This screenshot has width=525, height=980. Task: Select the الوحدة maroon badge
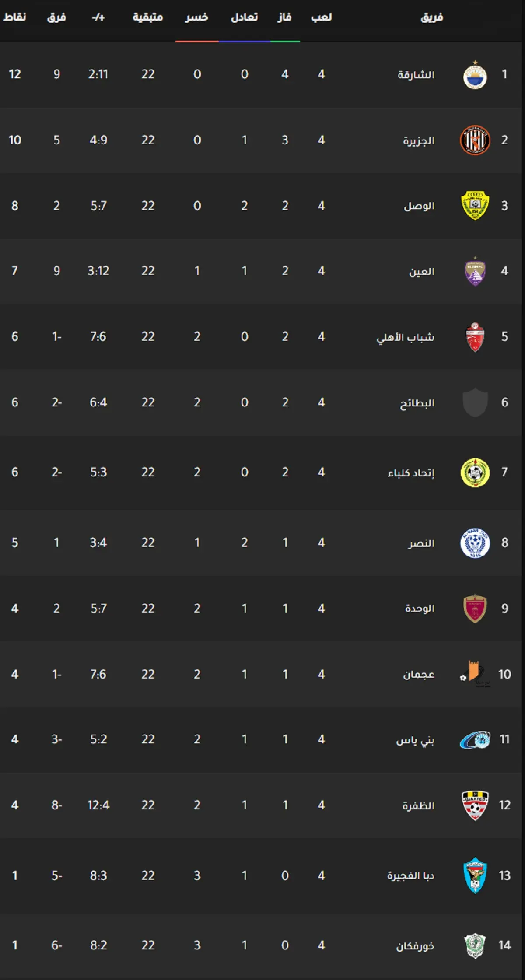(475, 608)
